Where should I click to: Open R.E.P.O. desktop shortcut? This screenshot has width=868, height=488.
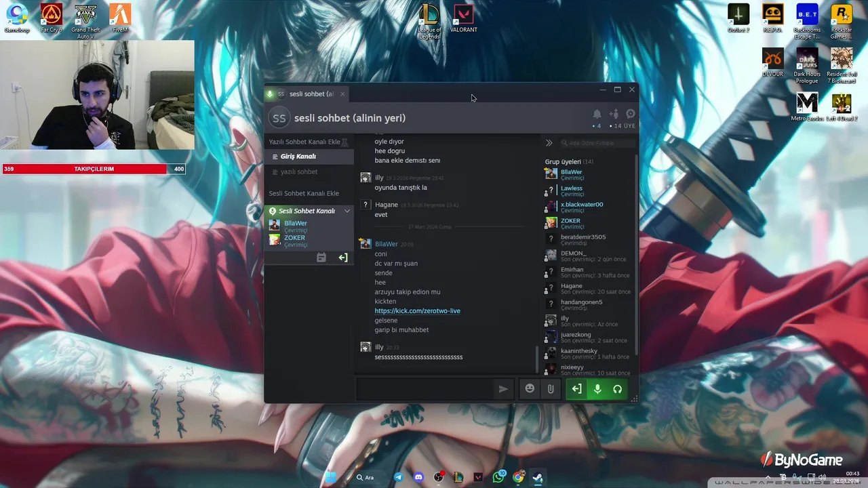click(772, 18)
